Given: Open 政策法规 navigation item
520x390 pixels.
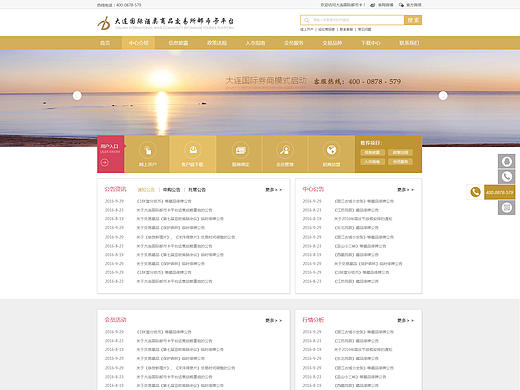Looking at the screenshot, I should click(217, 43).
